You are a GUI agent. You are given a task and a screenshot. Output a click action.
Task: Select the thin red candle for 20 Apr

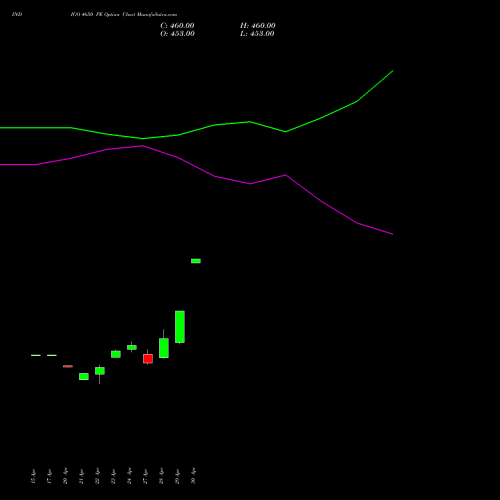point(68,366)
